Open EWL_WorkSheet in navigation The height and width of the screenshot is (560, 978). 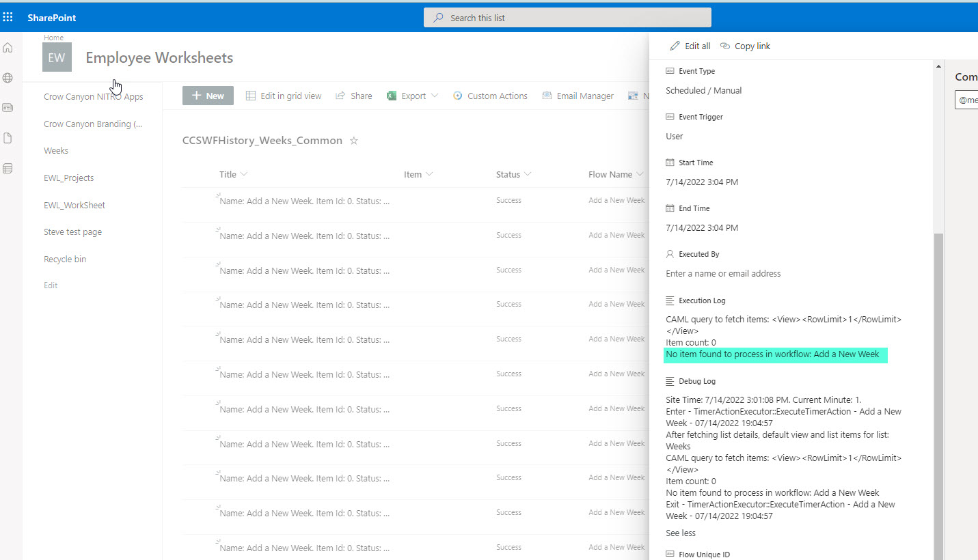[x=74, y=206]
